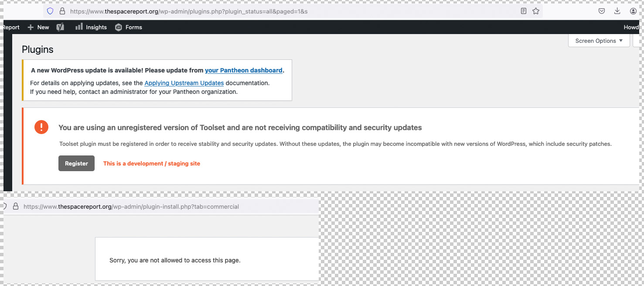Click the plugins.php URL in address bar
The image size is (644, 286).
point(189,11)
